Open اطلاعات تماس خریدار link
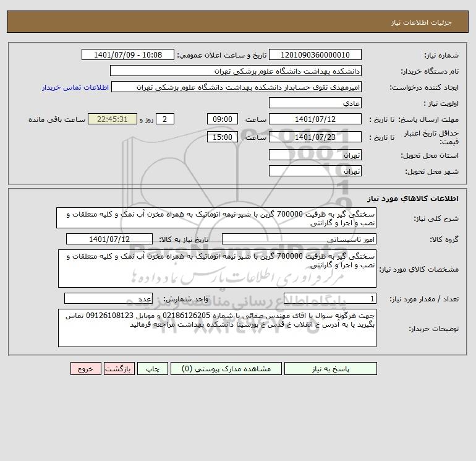This screenshot has height=461, width=476. click(x=75, y=87)
